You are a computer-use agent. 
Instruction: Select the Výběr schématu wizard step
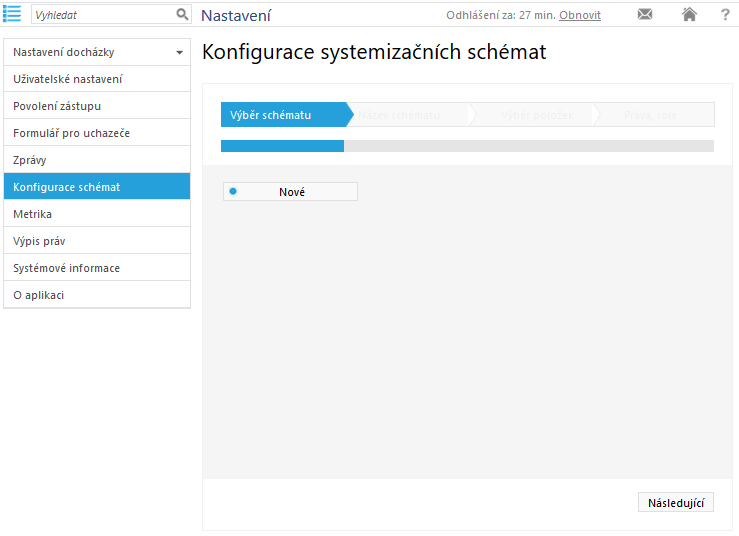tap(285, 115)
